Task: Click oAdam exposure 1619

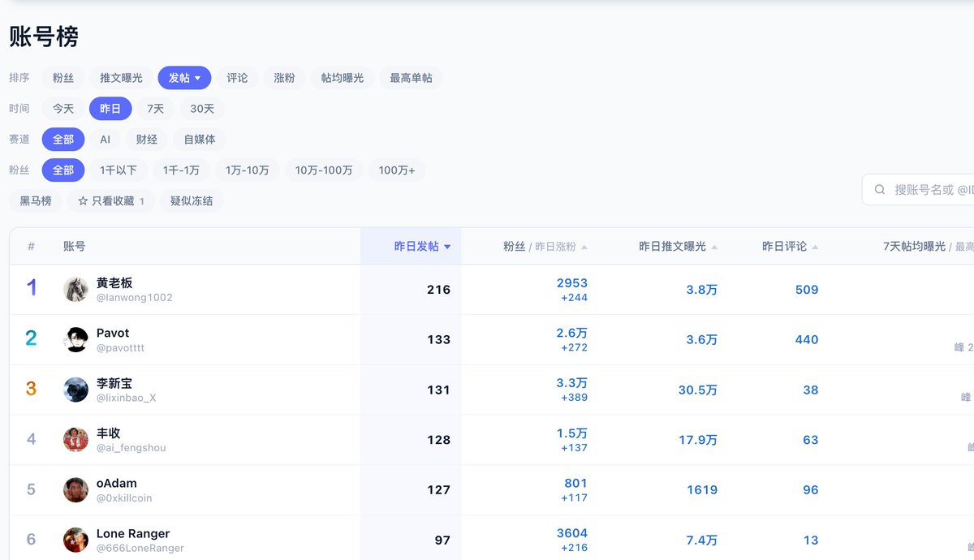Action: pyautogui.click(x=702, y=490)
